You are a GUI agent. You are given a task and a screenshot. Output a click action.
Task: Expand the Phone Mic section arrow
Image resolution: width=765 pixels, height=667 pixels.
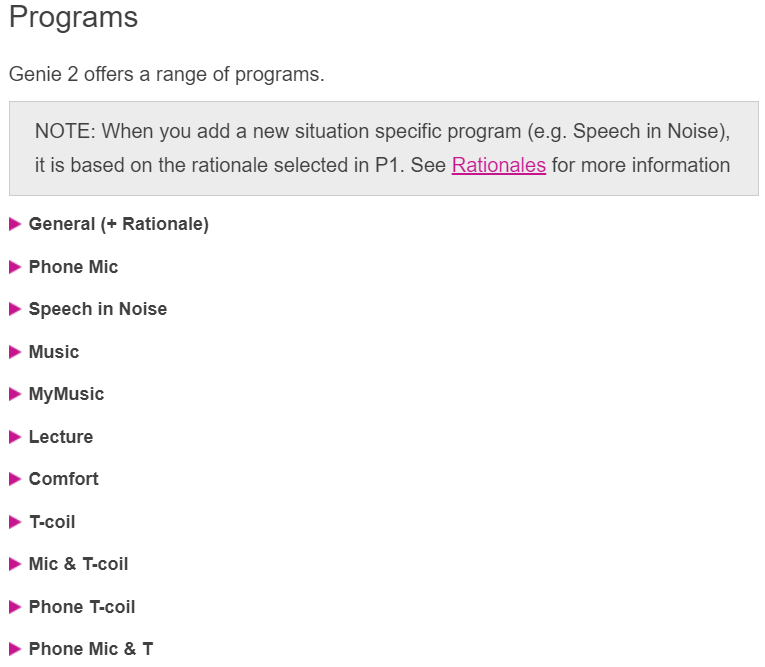pos(15,267)
